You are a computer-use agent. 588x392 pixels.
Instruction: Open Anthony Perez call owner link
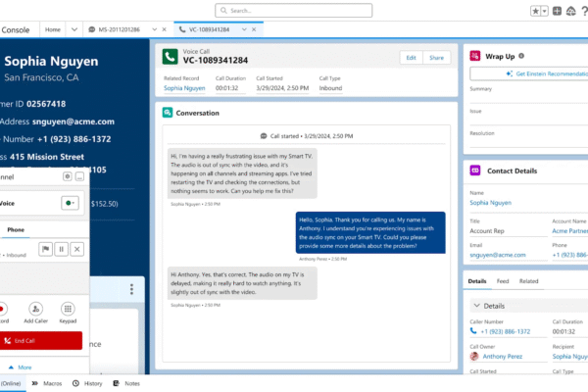point(502,357)
